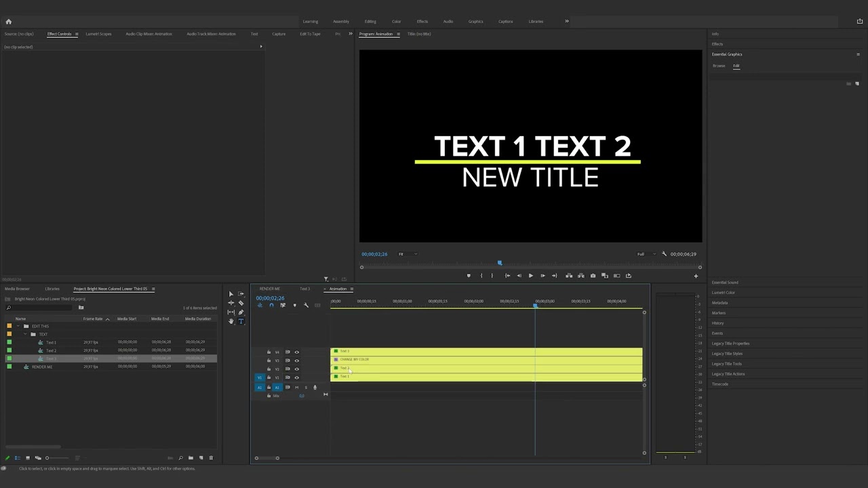
Task: Open the Browse tab in Essential Graphics
Action: click(x=719, y=66)
